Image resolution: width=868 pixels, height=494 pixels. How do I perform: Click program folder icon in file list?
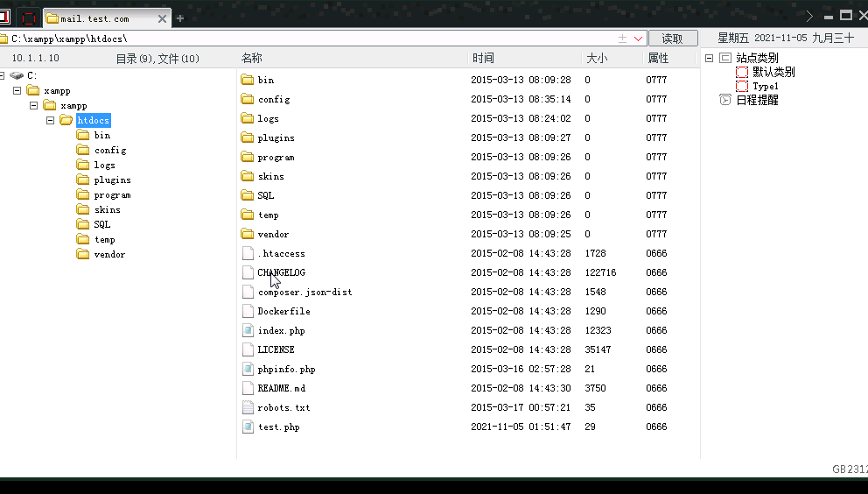(x=248, y=157)
